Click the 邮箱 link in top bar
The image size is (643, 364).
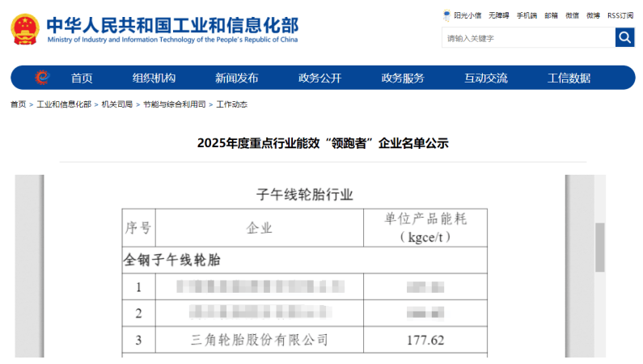pos(551,15)
